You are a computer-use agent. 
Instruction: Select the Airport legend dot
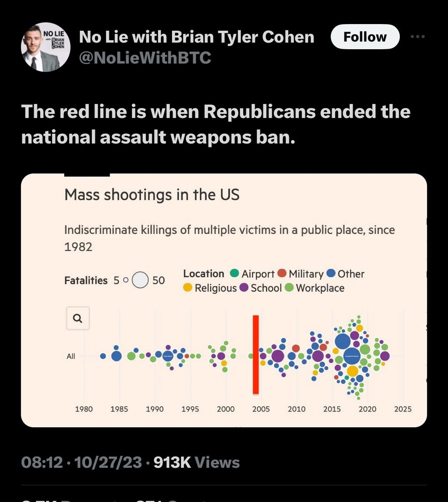coord(234,274)
